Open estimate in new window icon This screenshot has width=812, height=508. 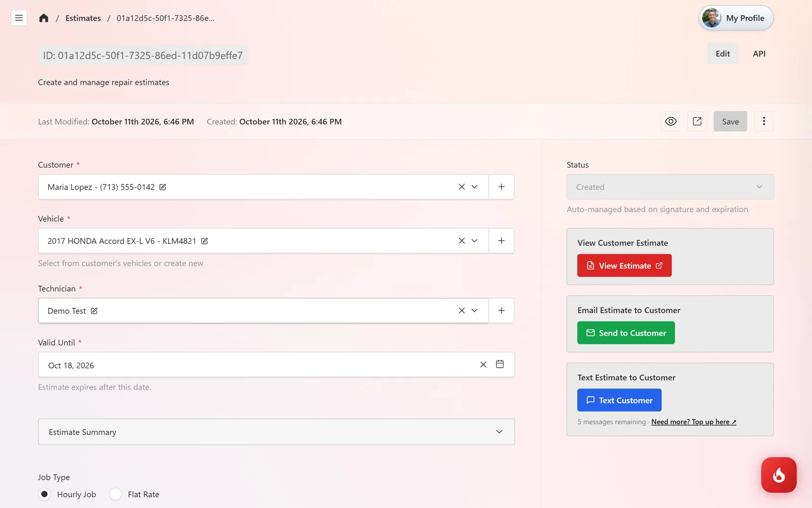697,121
